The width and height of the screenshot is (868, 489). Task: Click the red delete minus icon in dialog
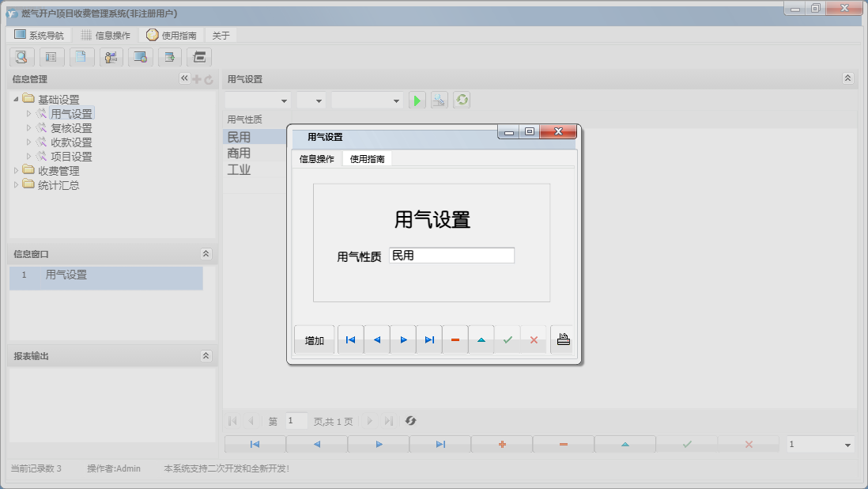[x=455, y=339]
